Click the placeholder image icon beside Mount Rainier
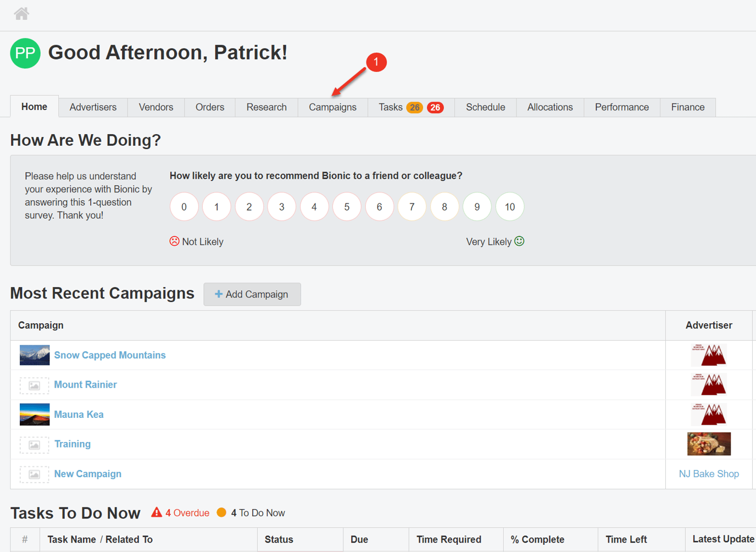The height and width of the screenshot is (552, 756). tap(34, 385)
